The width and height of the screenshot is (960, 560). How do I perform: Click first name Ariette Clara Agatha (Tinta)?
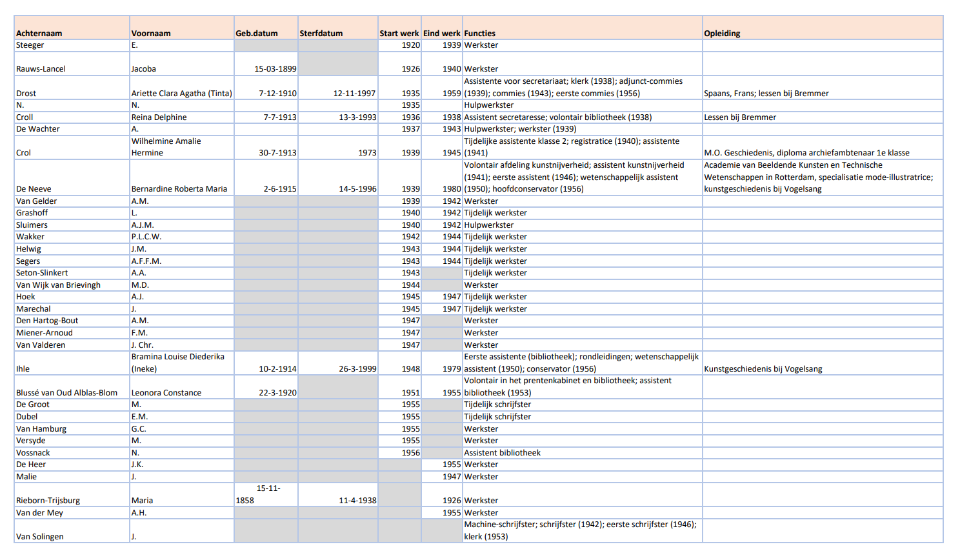(x=181, y=94)
